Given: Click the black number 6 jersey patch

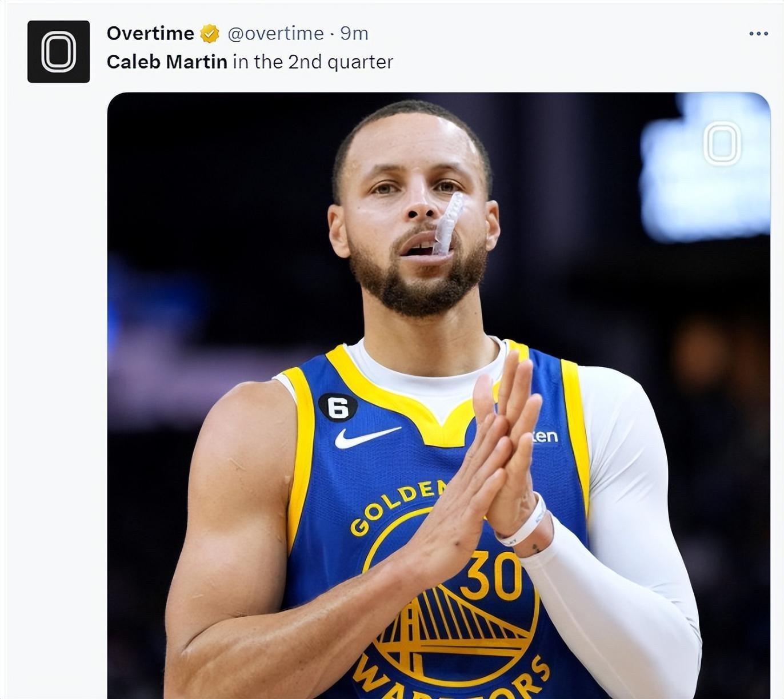Looking at the screenshot, I should 338,408.
